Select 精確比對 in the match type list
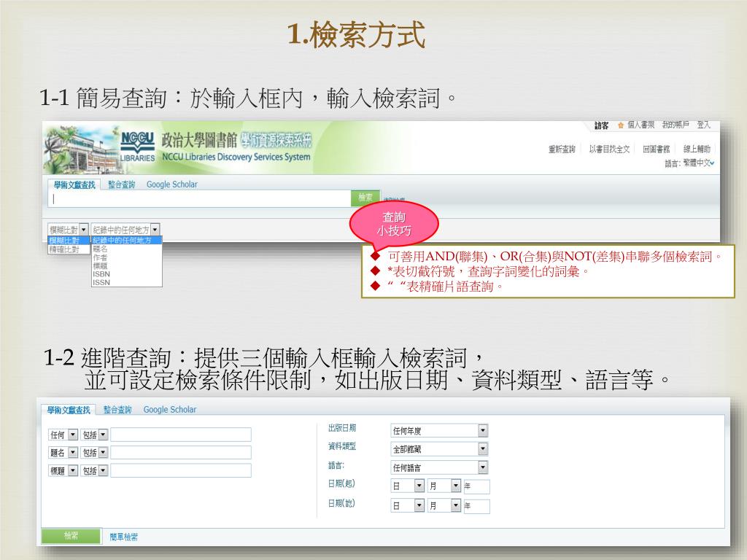747x560 pixels. (64, 249)
